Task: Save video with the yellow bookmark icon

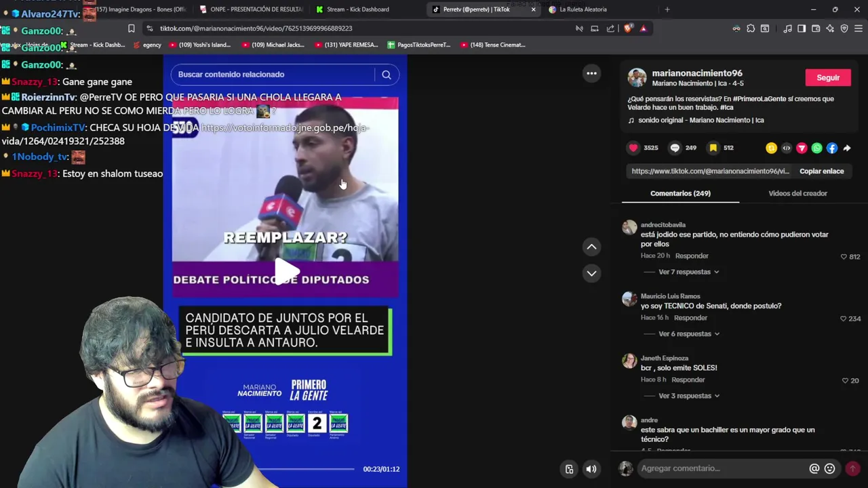Action: pyautogui.click(x=713, y=148)
